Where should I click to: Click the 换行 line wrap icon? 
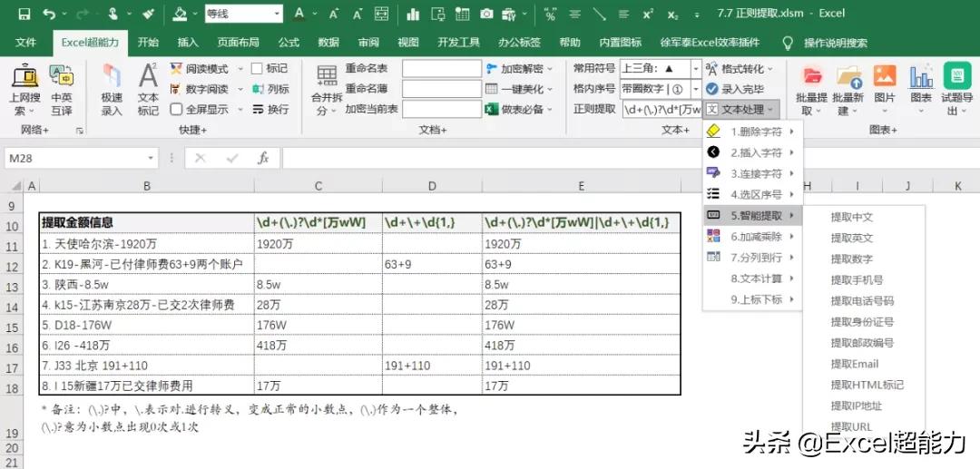click(258, 109)
